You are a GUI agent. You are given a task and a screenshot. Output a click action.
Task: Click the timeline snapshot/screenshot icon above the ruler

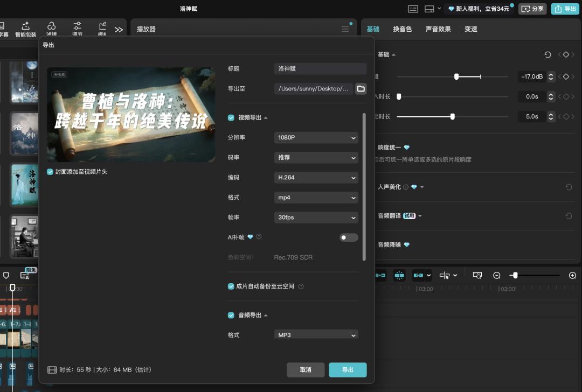point(477,275)
